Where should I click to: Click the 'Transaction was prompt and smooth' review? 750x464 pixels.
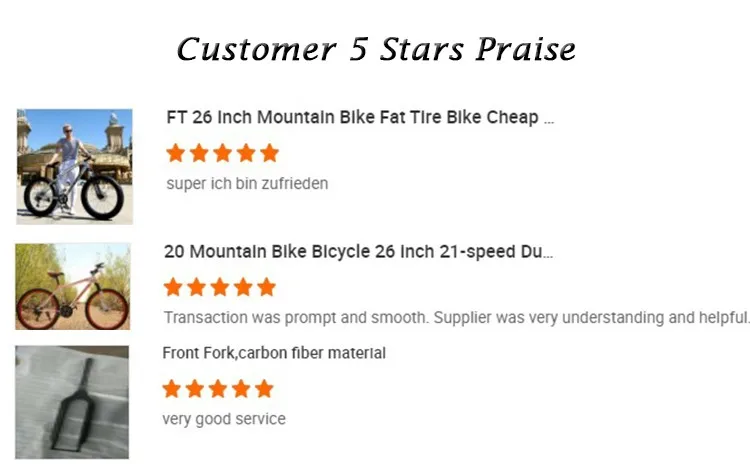(x=457, y=318)
